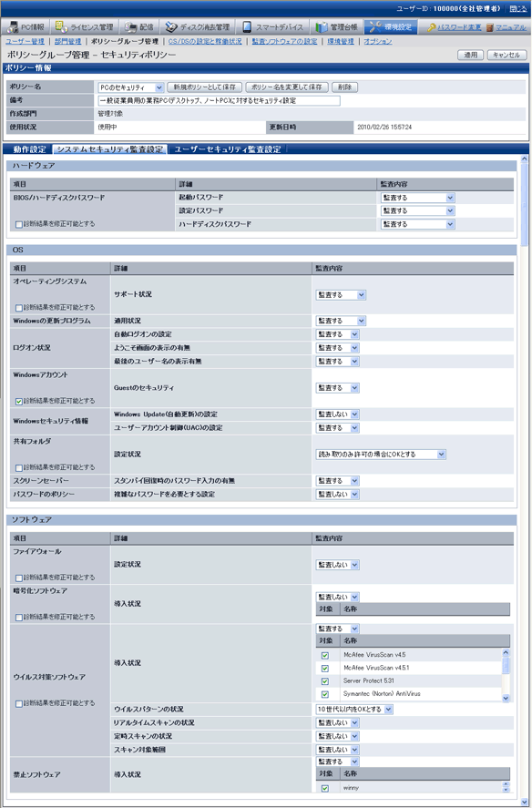Toggle 診断結果を修正可能とする under 暗号化ソフトウェア
The image size is (532, 808).
pos(19,618)
